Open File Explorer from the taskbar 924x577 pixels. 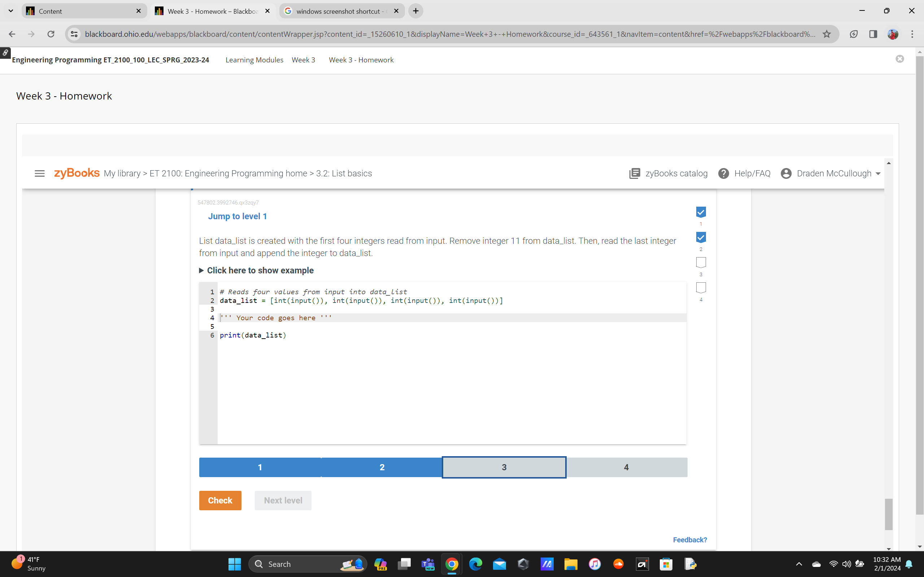pyautogui.click(x=571, y=564)
